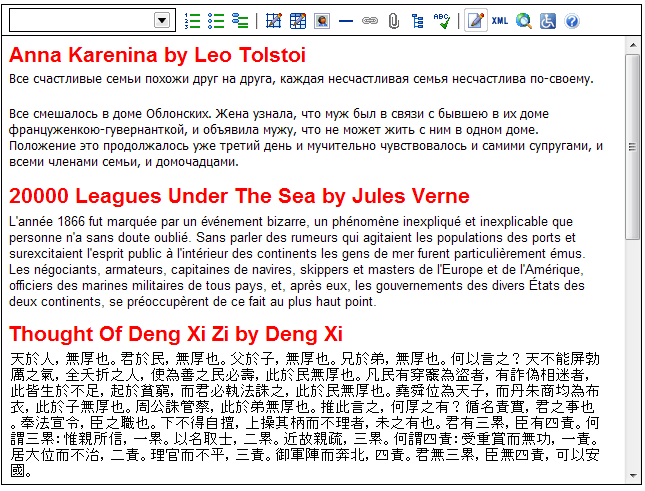
Task: Click the scrollbar up arrow
Action: coord(633,45)
